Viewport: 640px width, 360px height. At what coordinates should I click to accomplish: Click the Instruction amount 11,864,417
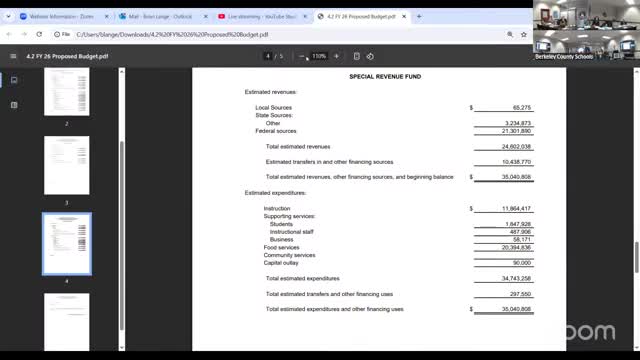516,209
